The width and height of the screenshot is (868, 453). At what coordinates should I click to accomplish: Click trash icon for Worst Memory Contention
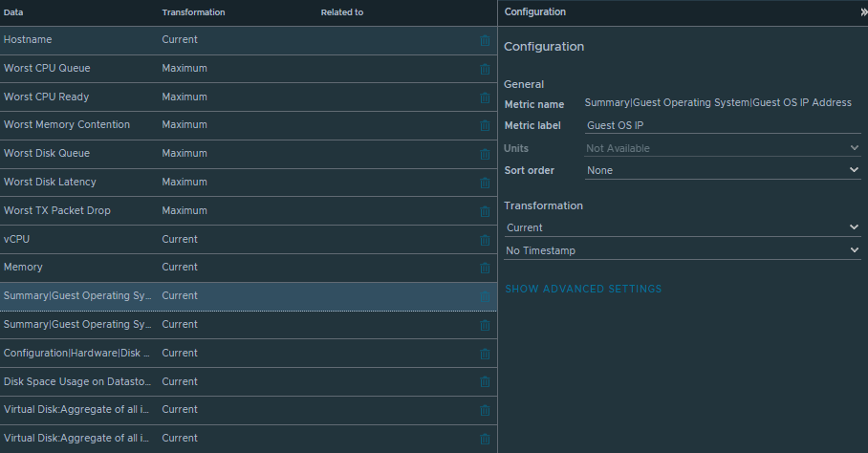pos(485,125)
